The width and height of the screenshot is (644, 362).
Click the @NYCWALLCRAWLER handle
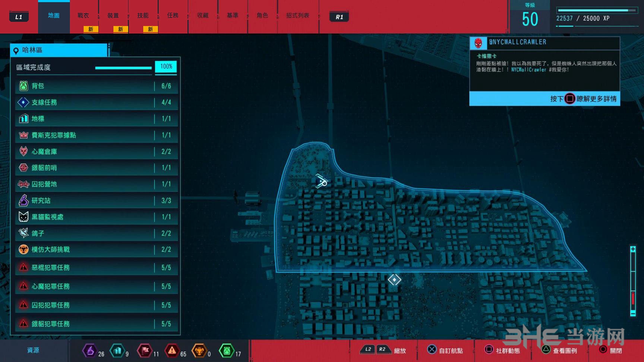click(x=518, y=42)
